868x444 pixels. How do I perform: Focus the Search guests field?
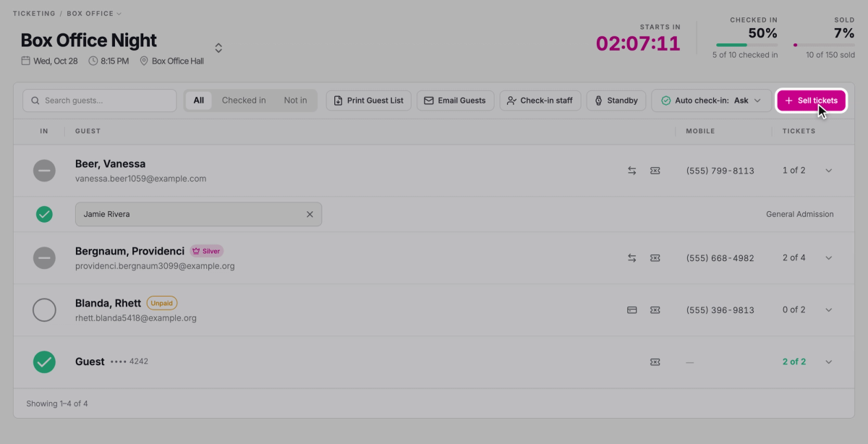click(x=100, y=101)
